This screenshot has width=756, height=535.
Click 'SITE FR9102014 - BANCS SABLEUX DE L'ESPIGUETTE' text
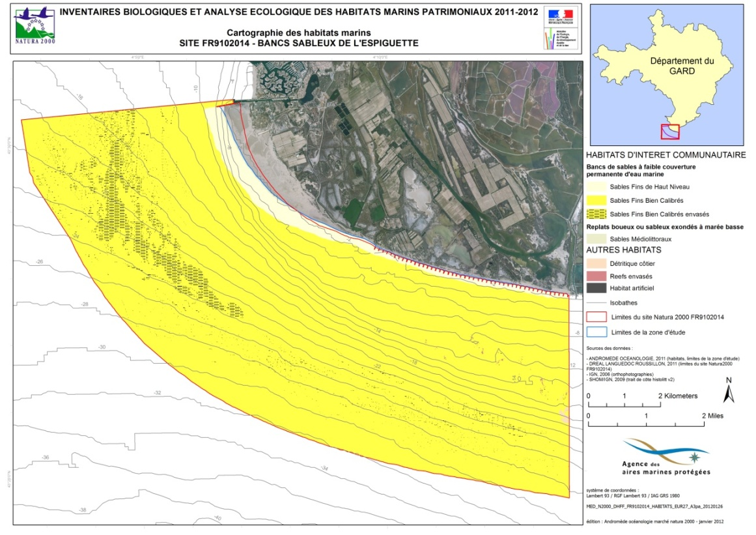[299, 43]
